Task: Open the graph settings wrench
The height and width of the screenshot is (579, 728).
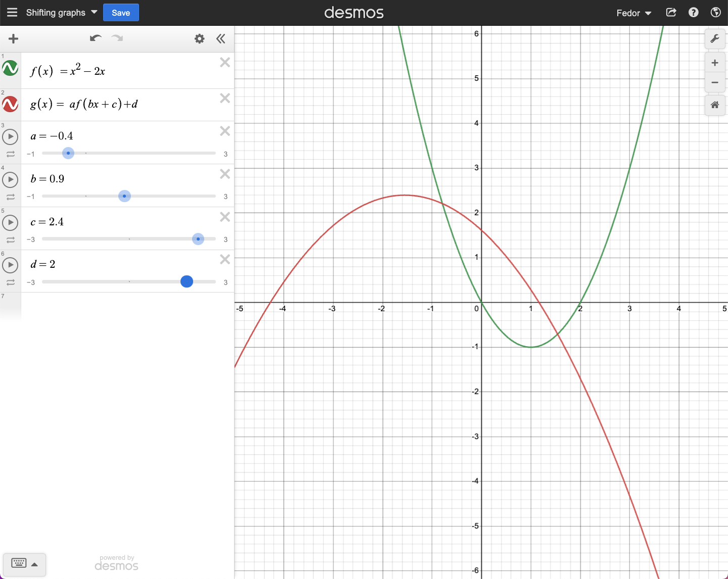Action: coord(714,39)
